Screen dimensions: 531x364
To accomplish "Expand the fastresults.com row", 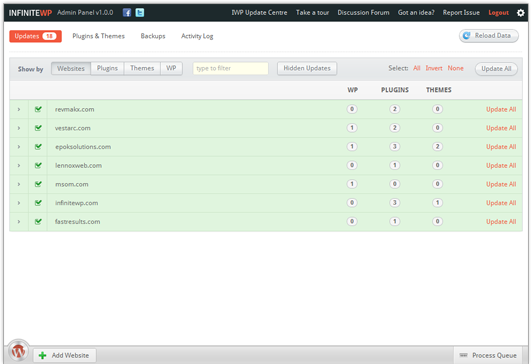I will tap(19, 222).
